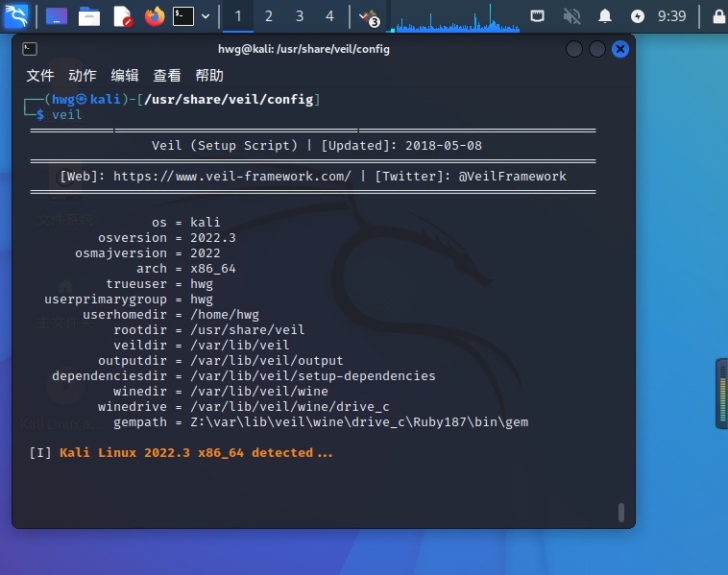728x575 pixels.
Task: Click the 9:39 clock
Action: pos(671,16)
